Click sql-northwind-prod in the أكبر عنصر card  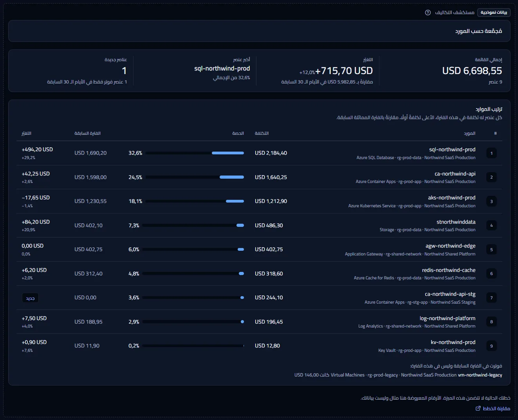[222, 68]
